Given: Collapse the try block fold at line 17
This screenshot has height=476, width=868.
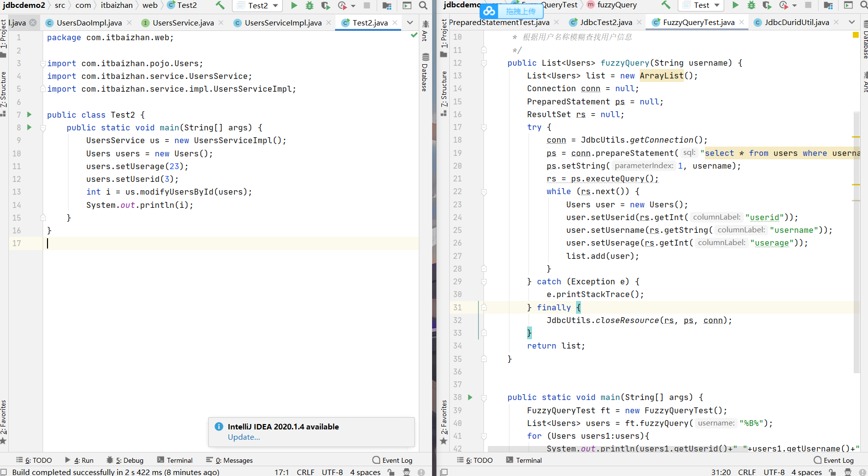Looking at the screenshot, I should [484, 127].
